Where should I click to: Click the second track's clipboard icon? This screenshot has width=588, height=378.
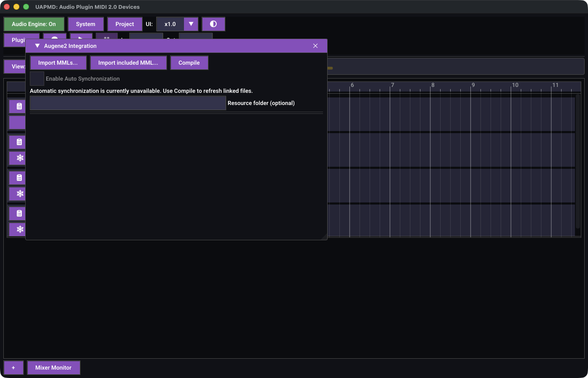(19, 142)
